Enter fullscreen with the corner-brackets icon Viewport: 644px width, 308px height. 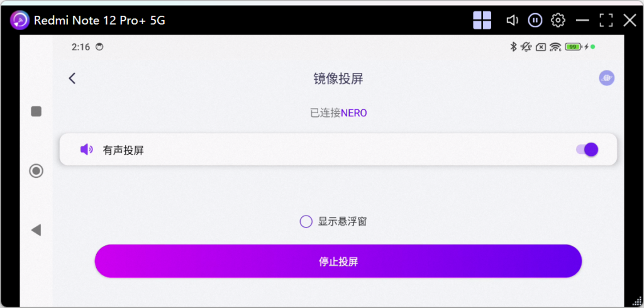pyautogui.click(x=606, y=20)
